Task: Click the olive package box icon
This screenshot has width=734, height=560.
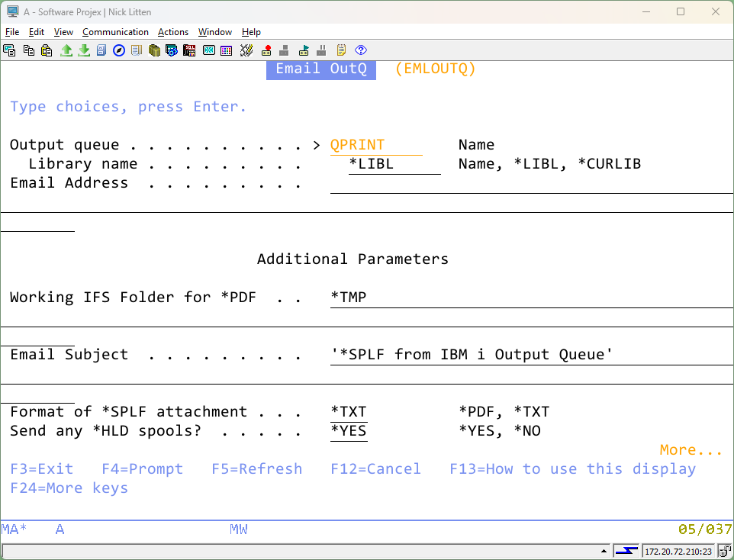Action: pyautogui.click(x=154, y=50)
